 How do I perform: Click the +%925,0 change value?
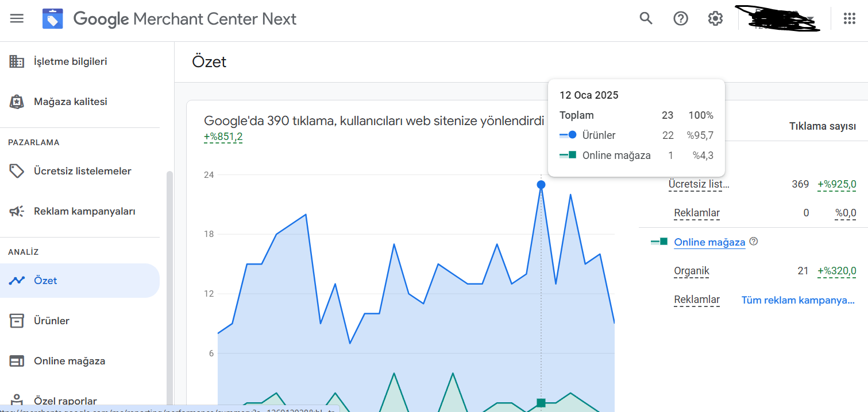[837, 184]
